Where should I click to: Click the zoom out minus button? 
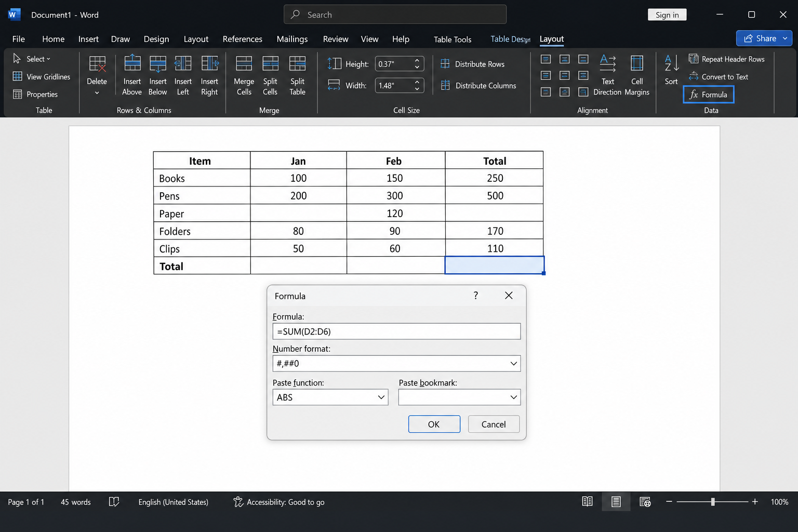tap(669, 502)
